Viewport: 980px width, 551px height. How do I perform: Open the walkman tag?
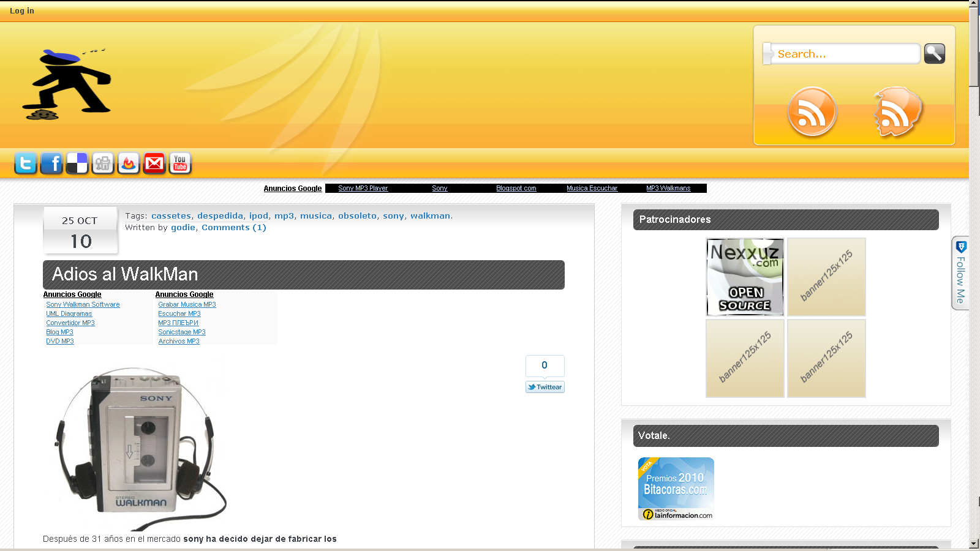[x=430, y=216]
